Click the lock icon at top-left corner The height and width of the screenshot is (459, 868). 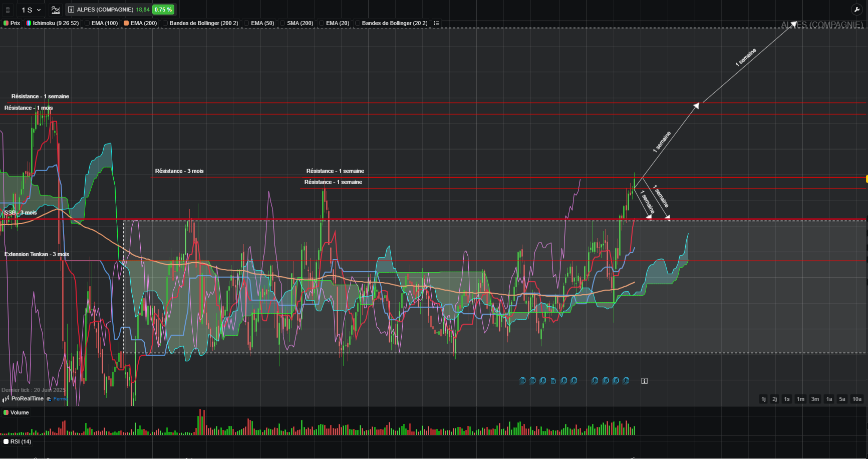8,10
